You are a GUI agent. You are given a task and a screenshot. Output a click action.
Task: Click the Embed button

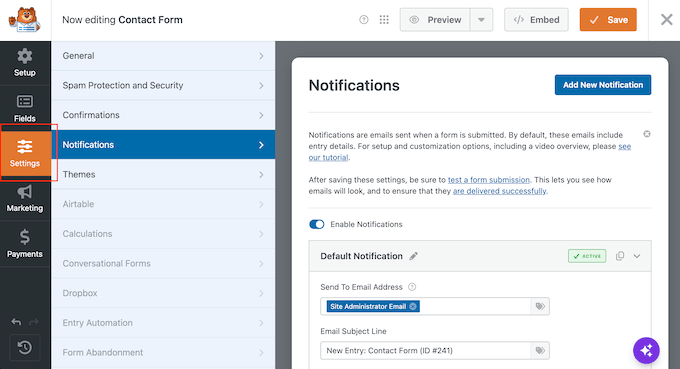(536, 20)
